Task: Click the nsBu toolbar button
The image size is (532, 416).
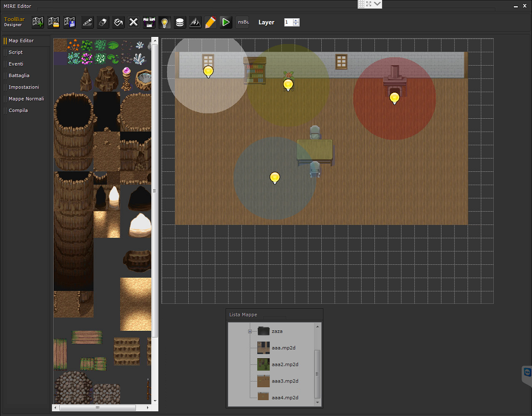Action: [242, 22]
